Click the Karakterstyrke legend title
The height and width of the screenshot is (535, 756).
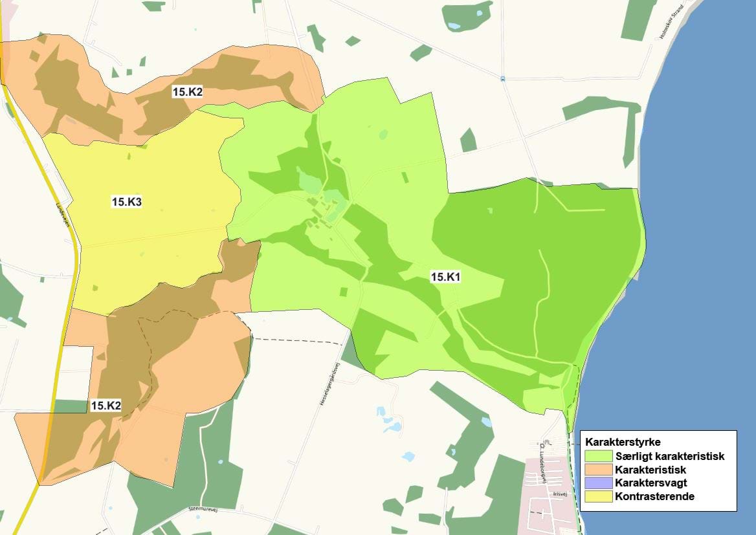[x=622, y=442]
